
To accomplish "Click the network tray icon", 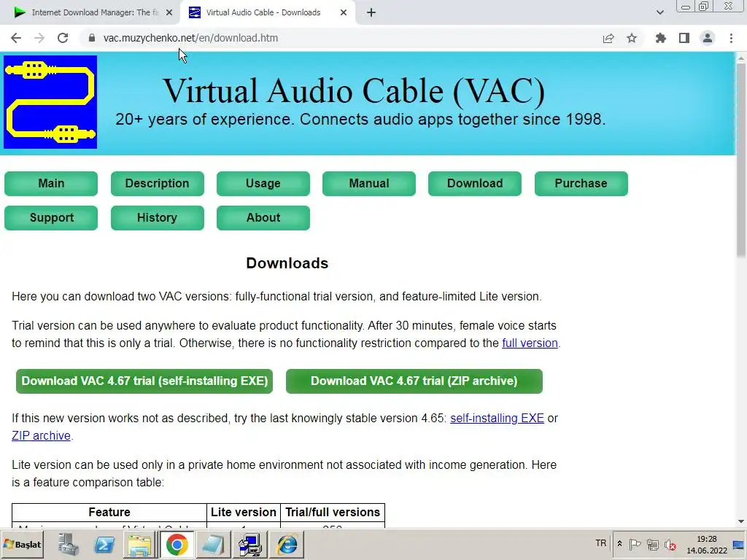I will point(652,544).
